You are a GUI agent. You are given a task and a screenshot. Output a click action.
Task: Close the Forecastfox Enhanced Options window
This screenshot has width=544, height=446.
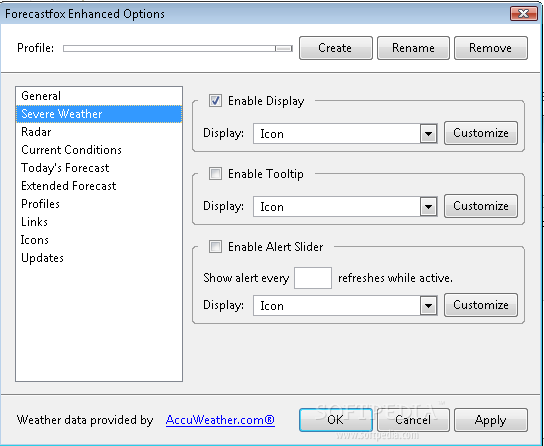tap(524, 14)
